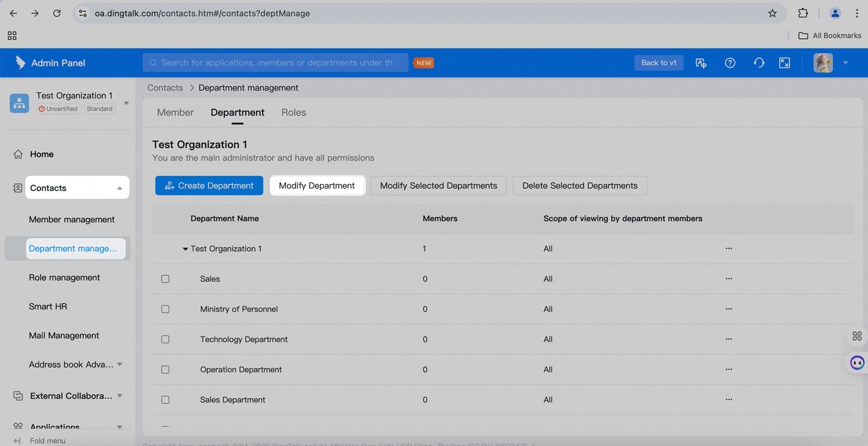This screenshot has width=868, height=446.
Task: Tick the Ministry of Personnel checkbox
Action: [165, 309]
